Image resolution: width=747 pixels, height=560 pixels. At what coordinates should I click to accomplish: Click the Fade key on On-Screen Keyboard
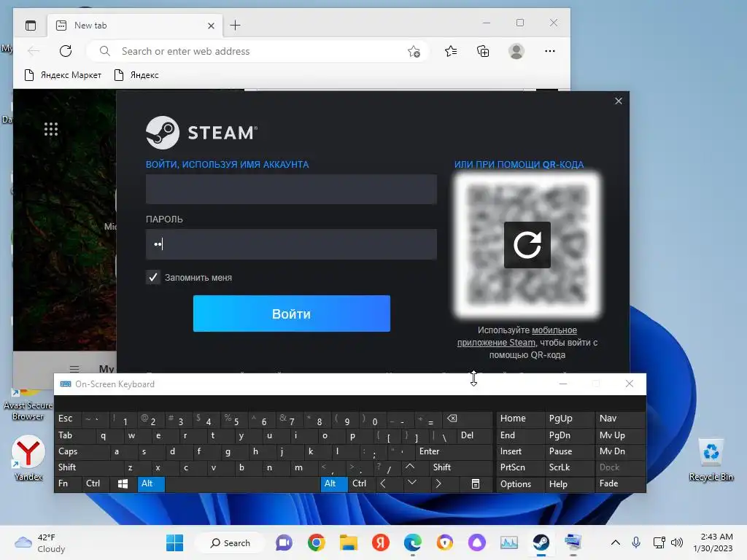[621, 483]
